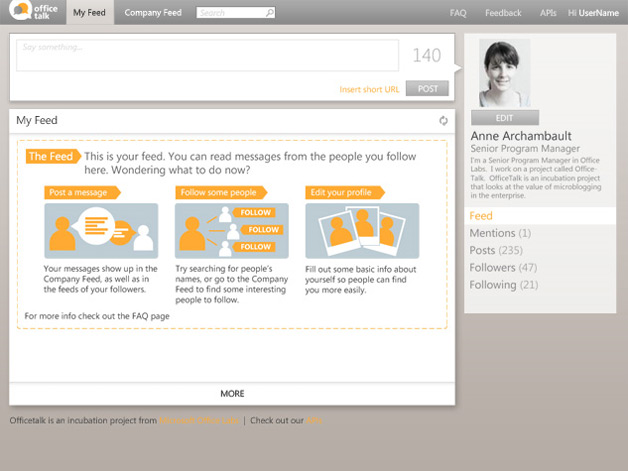This screenshot has width=628, height=471.
Task: Select Feed in the profile sidebar
Action: click(540, 215)
